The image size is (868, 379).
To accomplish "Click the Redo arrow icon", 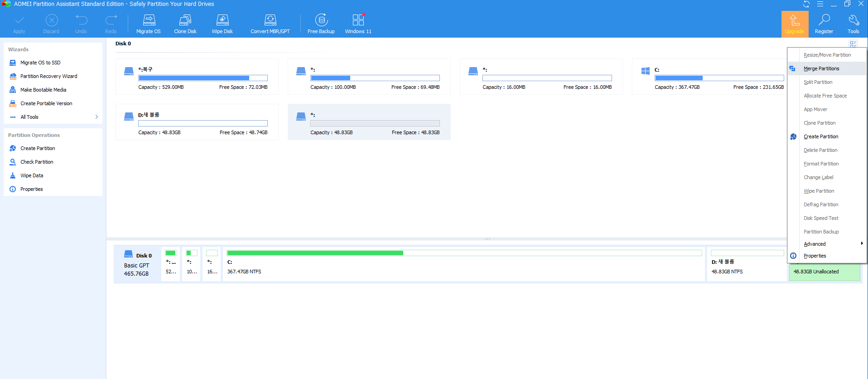I will 111,20.
